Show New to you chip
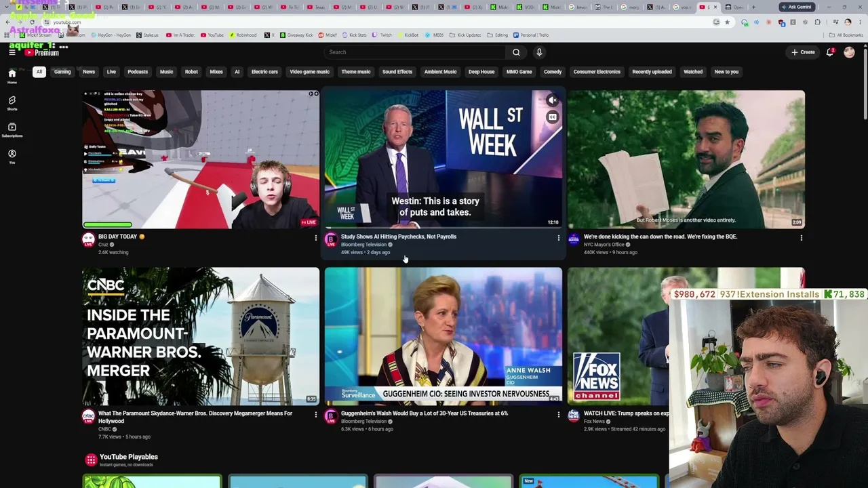 pos(726,72)
